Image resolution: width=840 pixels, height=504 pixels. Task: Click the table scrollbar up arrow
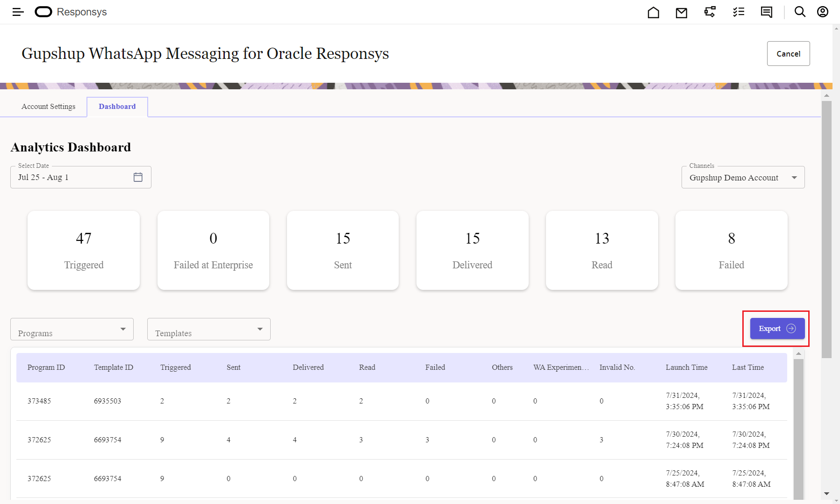[798, 354]
